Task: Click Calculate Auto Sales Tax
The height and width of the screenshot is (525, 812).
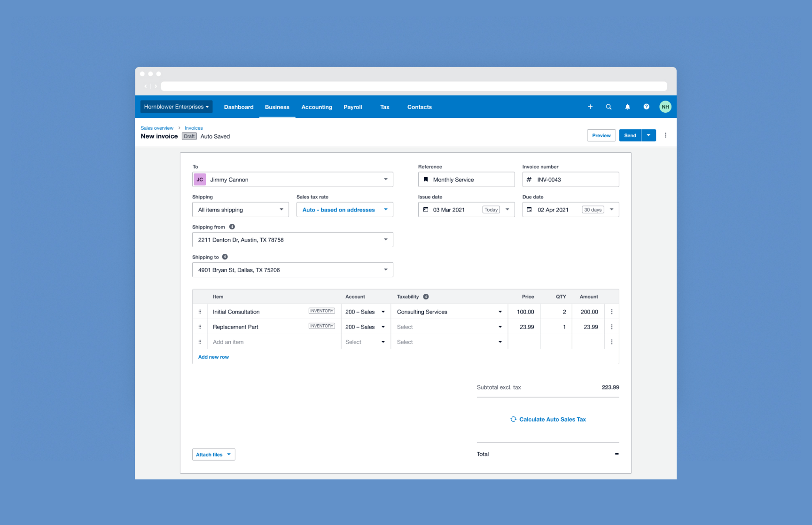Action: coord(548,420)
